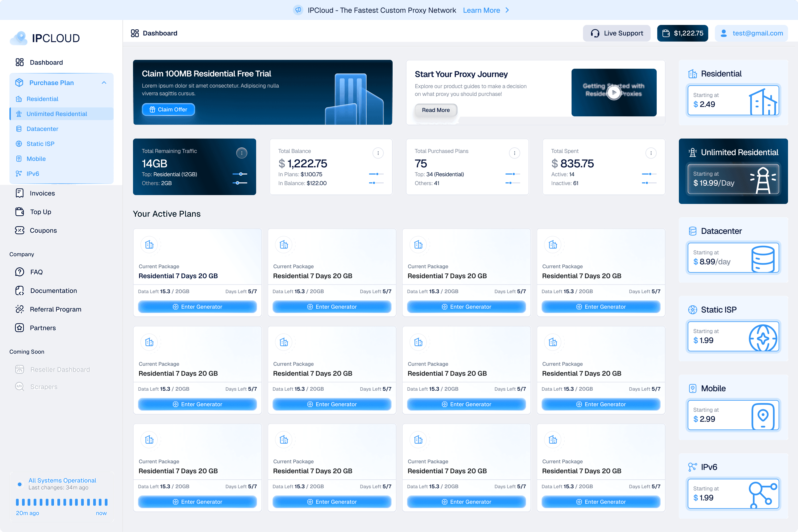This screenshot has height=532, width=798.
Task: Click the user profile icon beside test@gmail.com
Action: tap(724, 33)
